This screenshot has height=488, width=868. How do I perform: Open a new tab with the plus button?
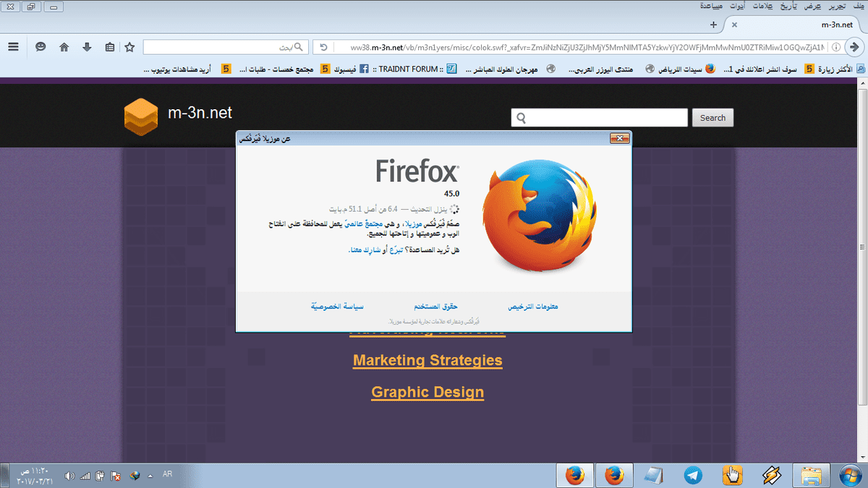714,25
